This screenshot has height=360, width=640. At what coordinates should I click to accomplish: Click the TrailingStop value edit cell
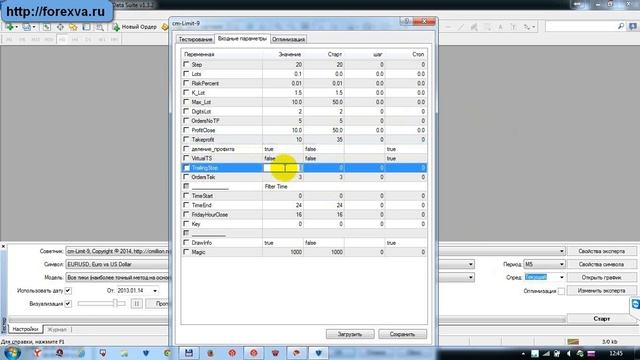point(282,168)
